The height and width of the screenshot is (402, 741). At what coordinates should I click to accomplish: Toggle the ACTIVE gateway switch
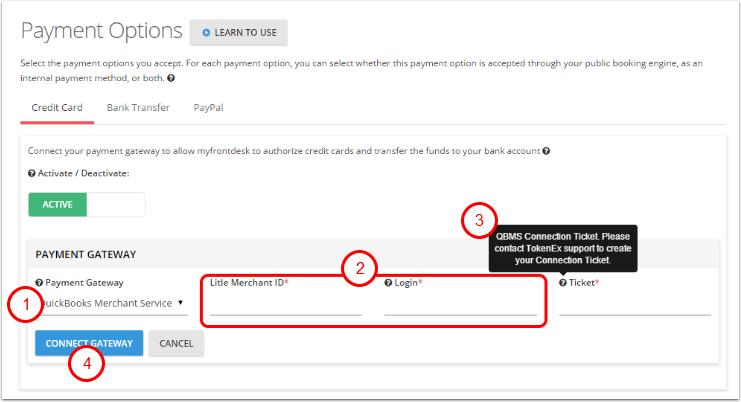(x=86, y=205)
